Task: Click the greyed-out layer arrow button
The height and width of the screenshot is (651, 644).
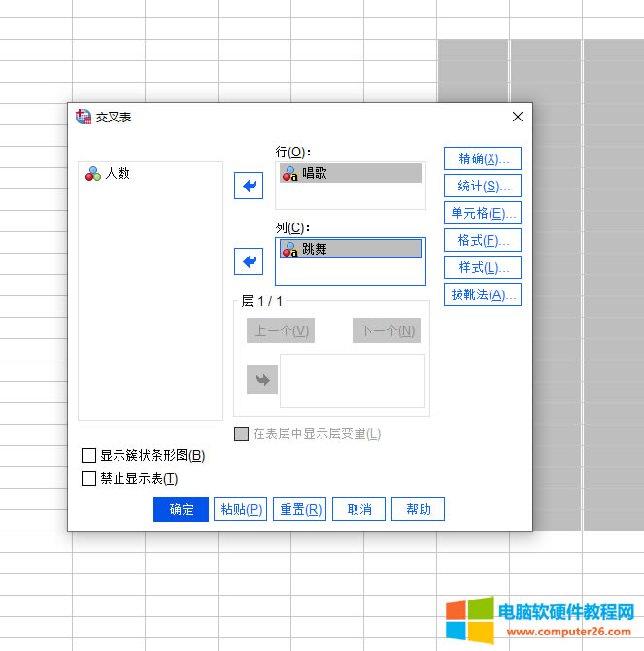Action: (261, 380)
